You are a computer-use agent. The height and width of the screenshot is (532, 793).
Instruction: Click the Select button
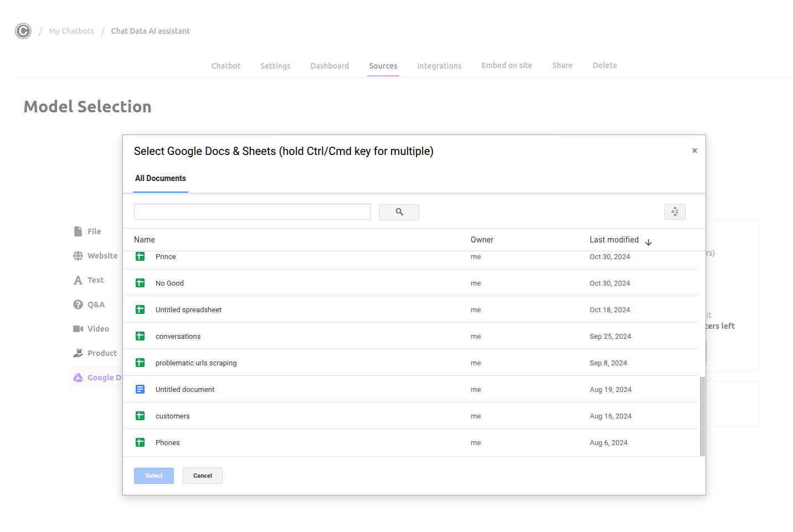[x=154, y=476]
